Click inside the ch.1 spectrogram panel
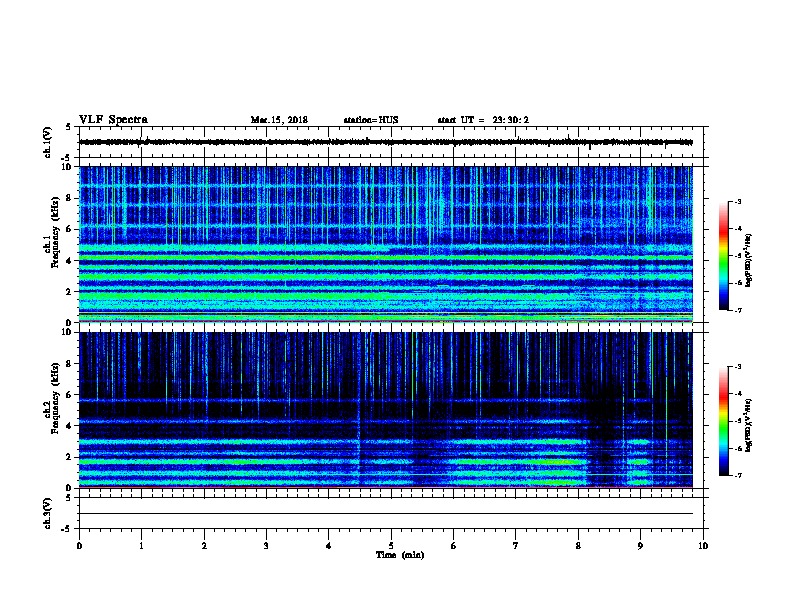Screen dimensions: 792x612 click(x=385, y=244)
